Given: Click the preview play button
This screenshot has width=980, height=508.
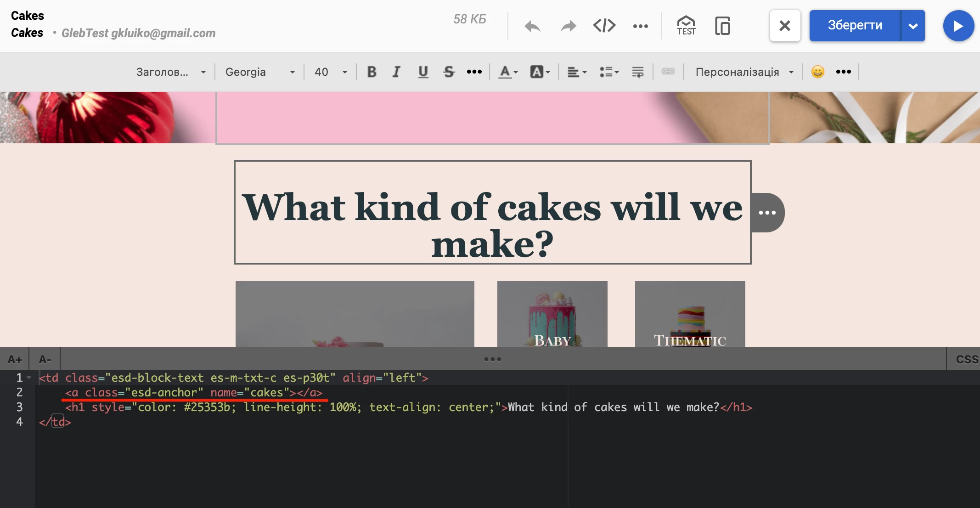Looking at the screenshot, I should [x=958, y=26].
